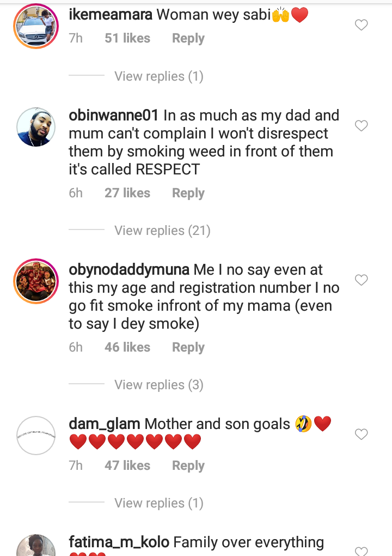The image size is (392, 556).
Task: Expand View replies (1) under ikemeamara
Action: pos(158,76)
